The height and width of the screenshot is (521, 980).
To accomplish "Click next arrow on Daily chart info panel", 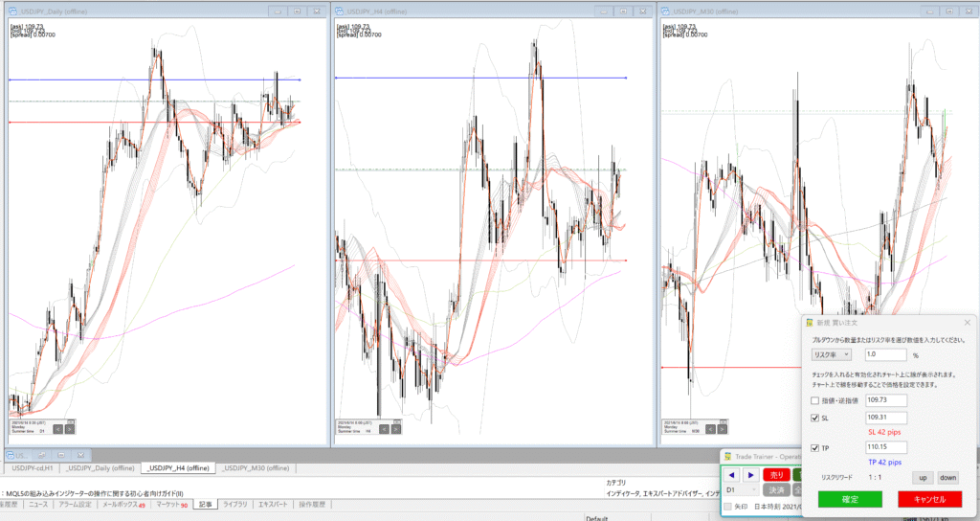I will (x=69, y=429).
